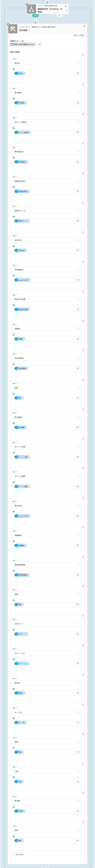The width and height of the screenshot is (95, 868).
Task: Open the value list icon for 受注ID
Action: coord(78,73)
